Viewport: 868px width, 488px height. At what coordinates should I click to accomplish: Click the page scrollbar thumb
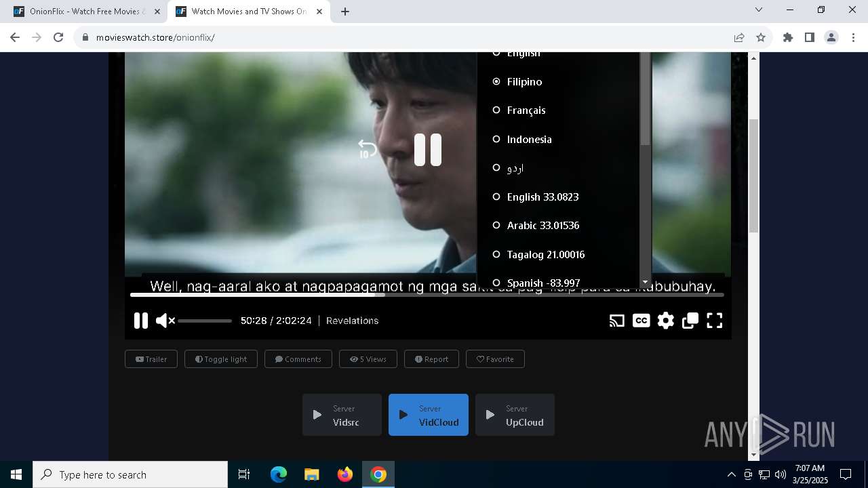[x=753, y=176]
